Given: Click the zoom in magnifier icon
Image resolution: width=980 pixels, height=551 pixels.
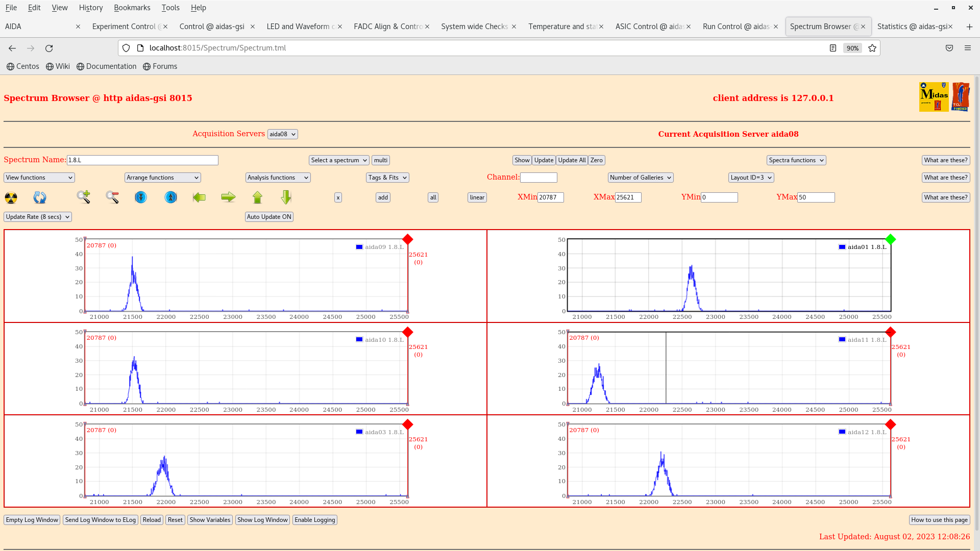Looking at the screenshot, I should point(83,197).
